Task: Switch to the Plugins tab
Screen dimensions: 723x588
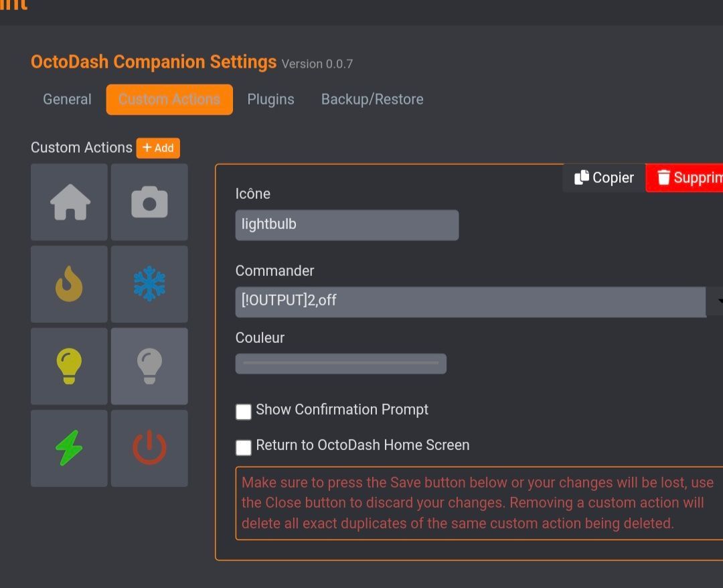Action: pyautogui.click(x=270, y=100)
